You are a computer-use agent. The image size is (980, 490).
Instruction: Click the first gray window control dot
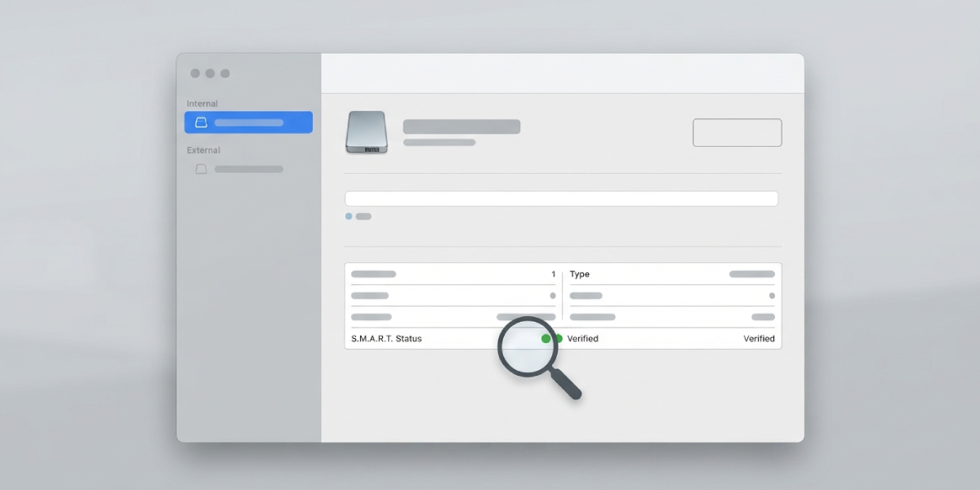(x=195, y=73)
